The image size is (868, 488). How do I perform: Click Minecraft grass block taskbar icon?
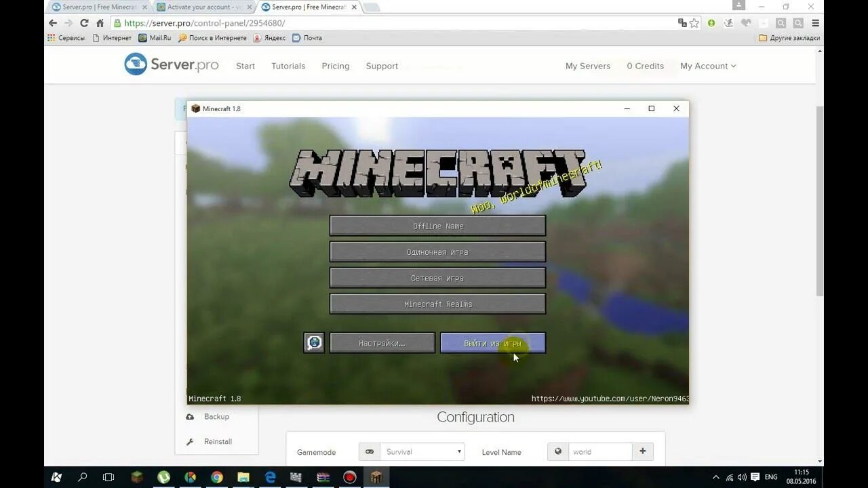pyautogui.click(x=137, y=477)
